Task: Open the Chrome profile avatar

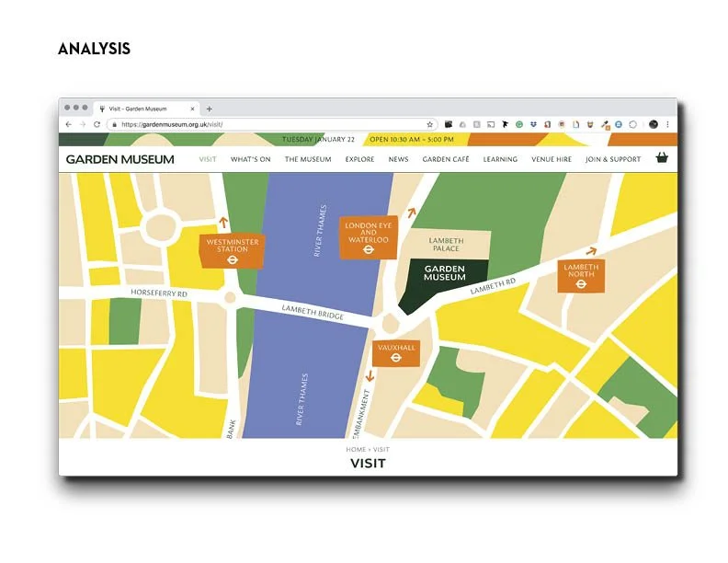Action: click(x=654, y=124)
